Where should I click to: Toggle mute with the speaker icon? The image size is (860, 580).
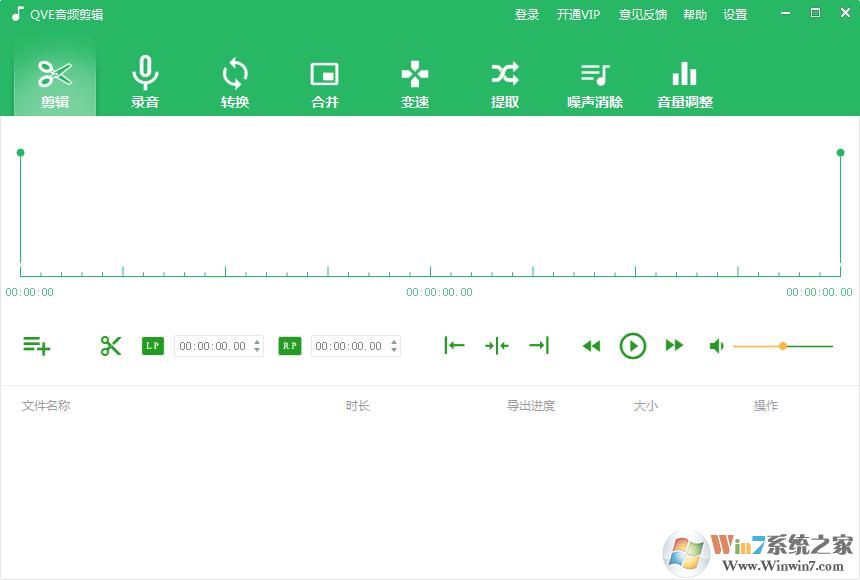point(716,345)
